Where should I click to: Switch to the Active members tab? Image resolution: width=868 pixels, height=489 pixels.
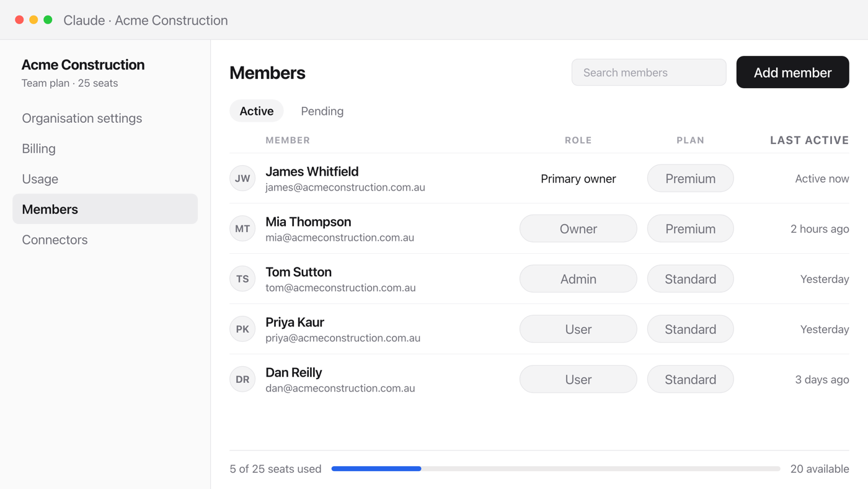(256, 111)
